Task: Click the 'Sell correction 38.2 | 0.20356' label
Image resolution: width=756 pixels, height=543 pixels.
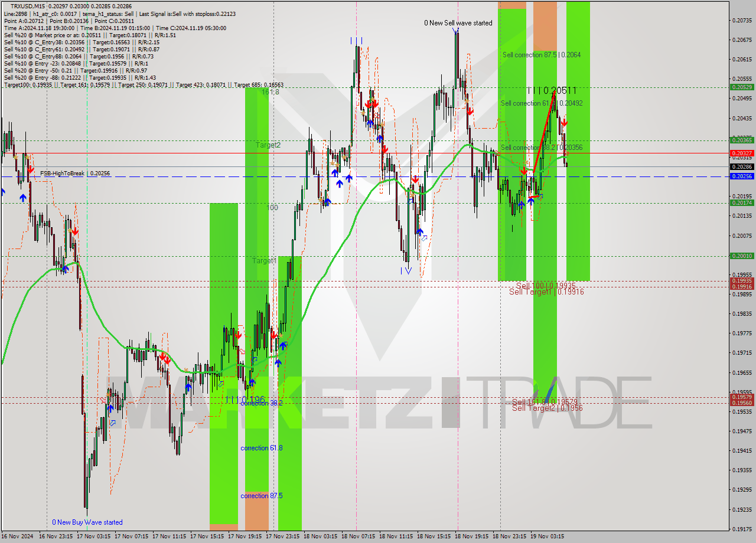Action: 542,148
